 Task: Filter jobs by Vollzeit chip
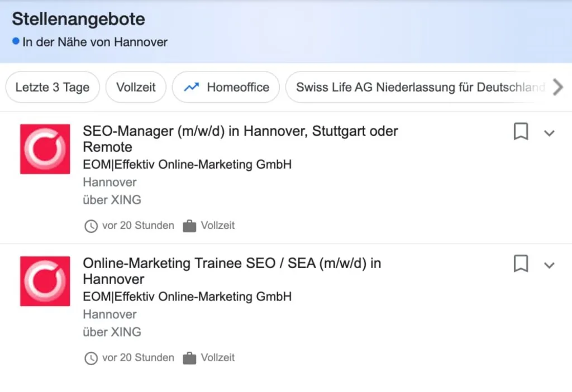coord(136,87)
